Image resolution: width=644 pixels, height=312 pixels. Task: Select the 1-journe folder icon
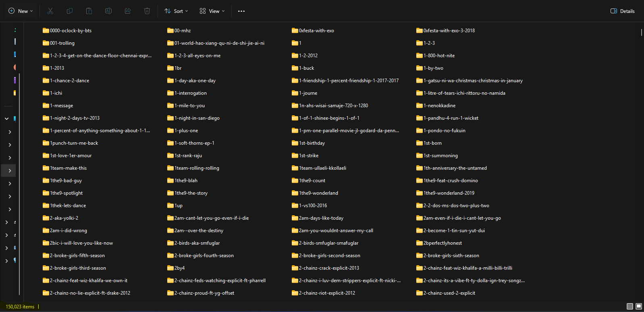pos(295,93)
